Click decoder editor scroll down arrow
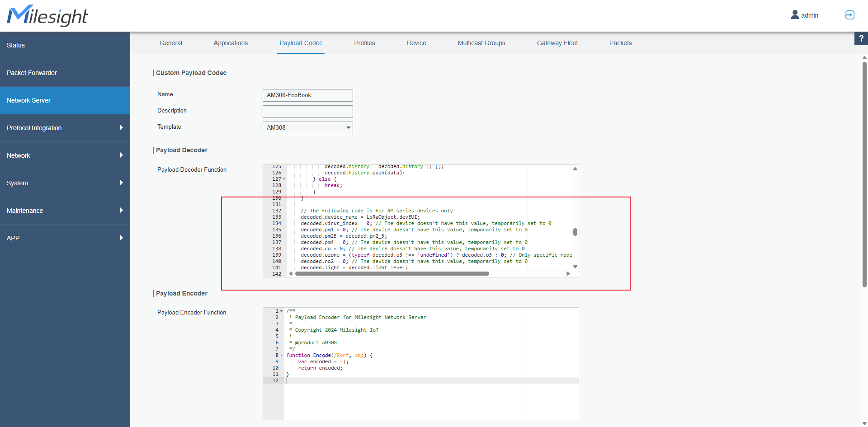868x427 pixels. coord(575,267)
